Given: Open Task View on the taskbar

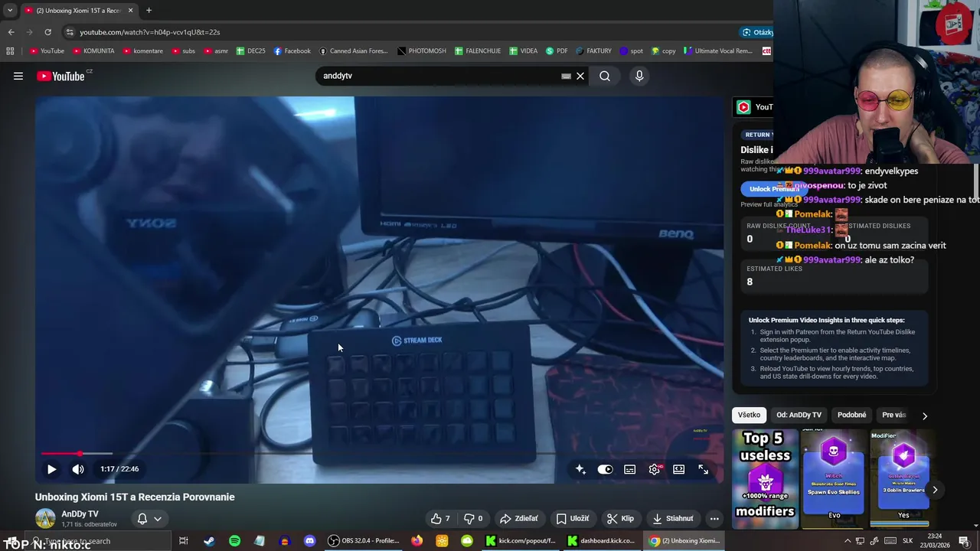Looking at the screenshot, I should (x=184, y=541).
